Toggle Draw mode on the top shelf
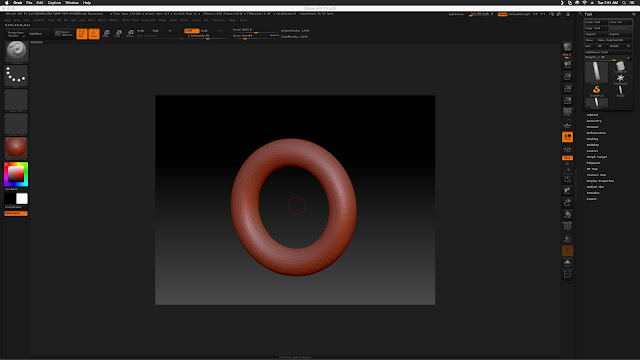 94,34
